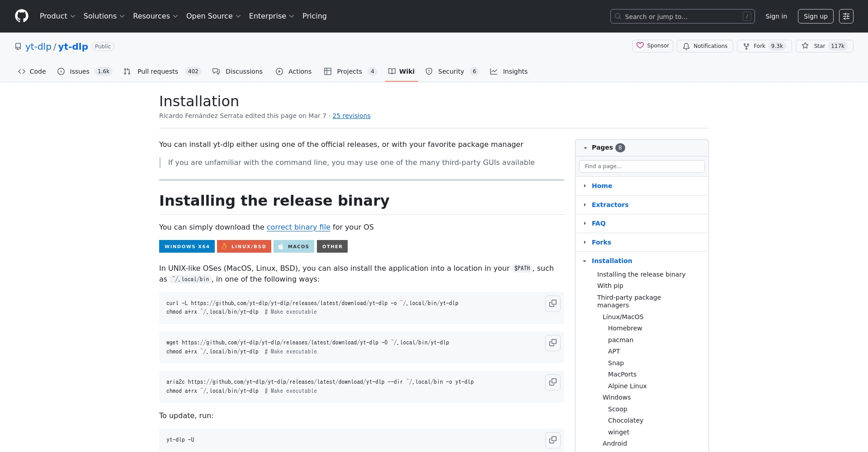Screen dimensions: 868x452
Task: Open the Solutions dropdown menu
Action: coord(104,16)
